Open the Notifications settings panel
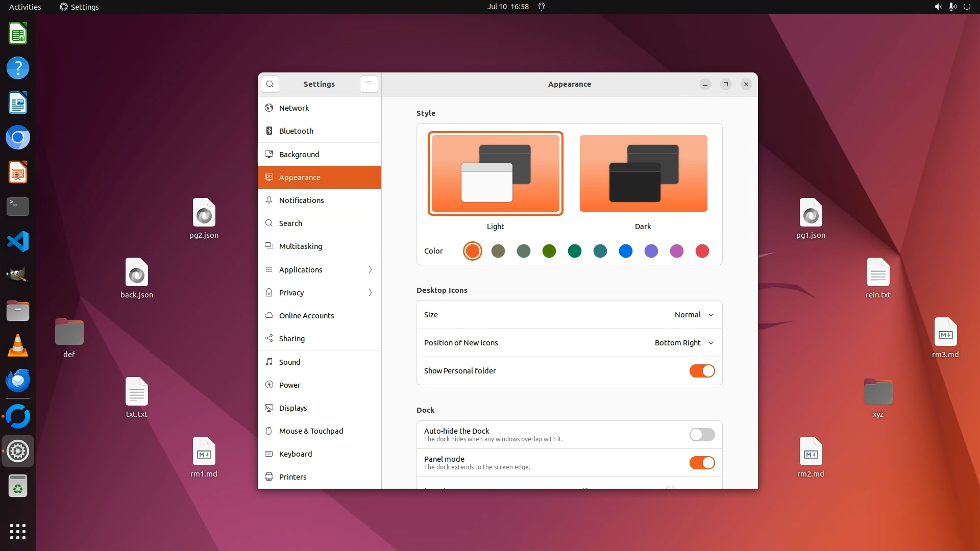Screen dimensions: 980x551 coord(320,200)
